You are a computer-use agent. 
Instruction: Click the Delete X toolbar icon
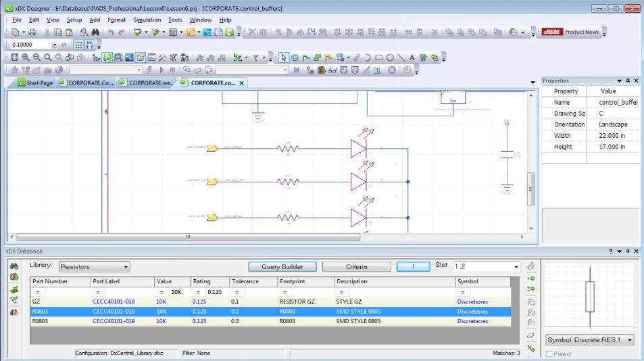pos(252,32)
